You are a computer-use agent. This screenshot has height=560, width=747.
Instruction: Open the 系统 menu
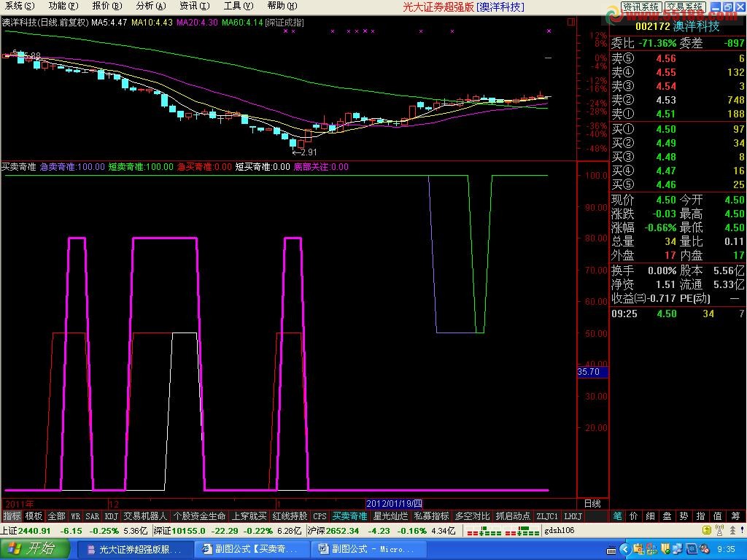pyautogui.click(x=14, y=6)
